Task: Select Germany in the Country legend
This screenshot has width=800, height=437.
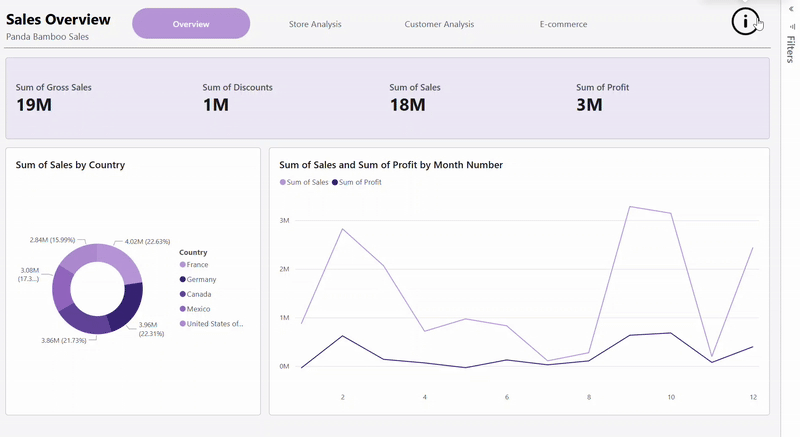Action: (204, 280)
